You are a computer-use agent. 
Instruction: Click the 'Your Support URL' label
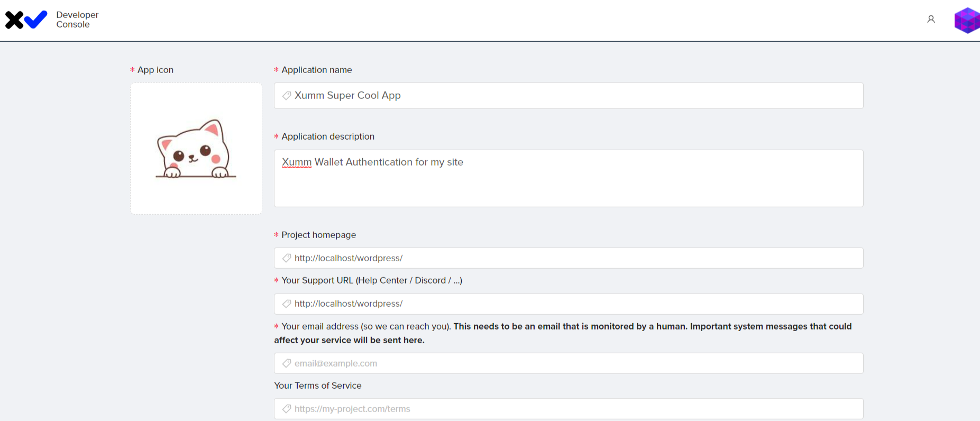coord(372,280)
